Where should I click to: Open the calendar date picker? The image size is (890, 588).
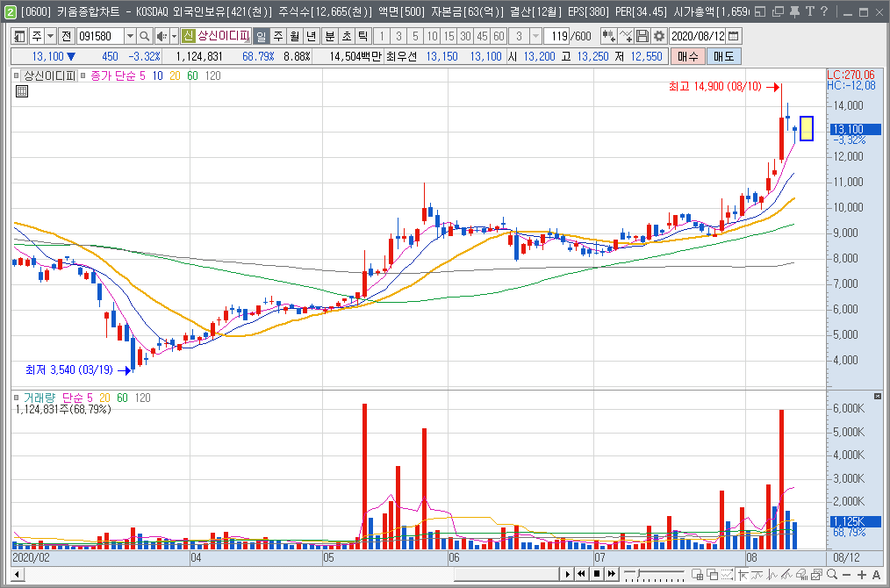[734, 36]
